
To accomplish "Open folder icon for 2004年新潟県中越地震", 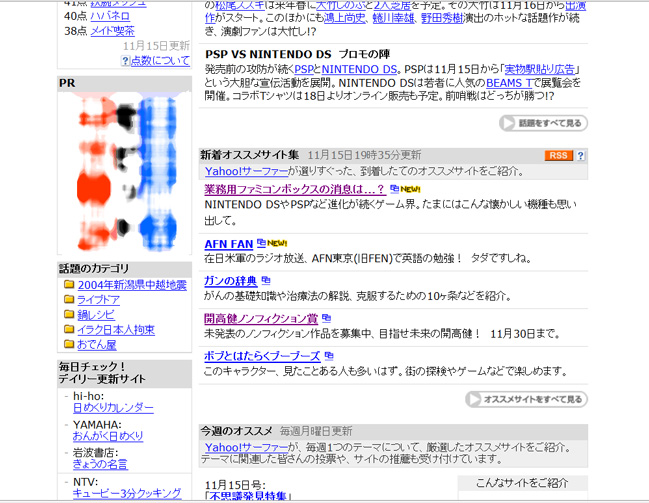I will pyautogui.click(x=69, y=284).
